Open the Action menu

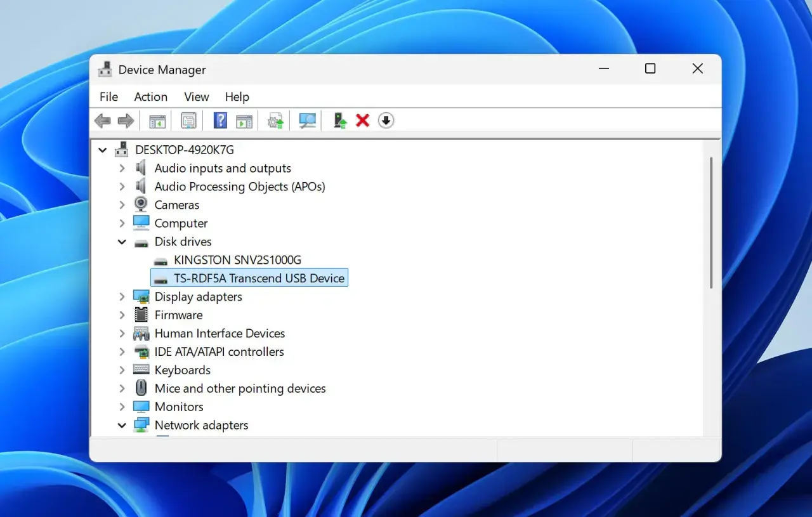coord(150,96)
